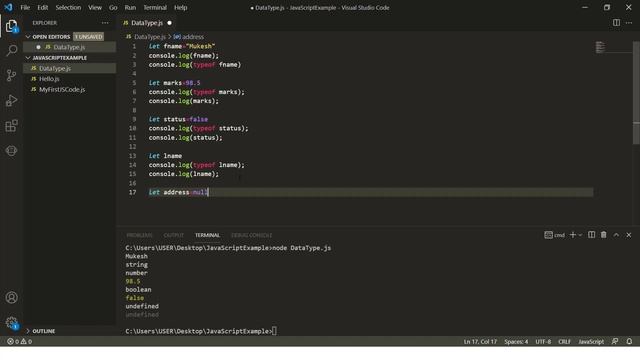Viewport: 640px width, 360px height.
Task: Open the Manage gear icon
Action: click(11, 322)
